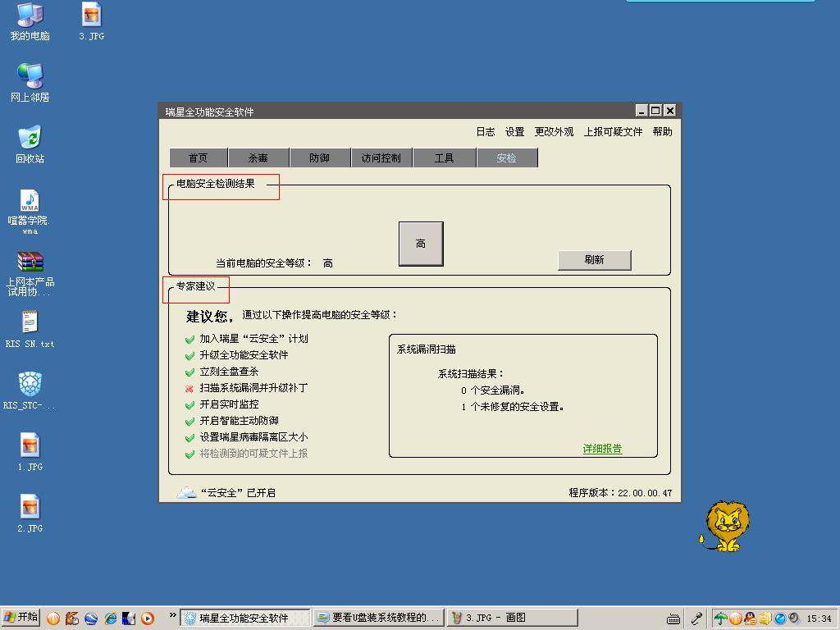
Task: Click the large 高 security level button
Action: pos(421,244)
